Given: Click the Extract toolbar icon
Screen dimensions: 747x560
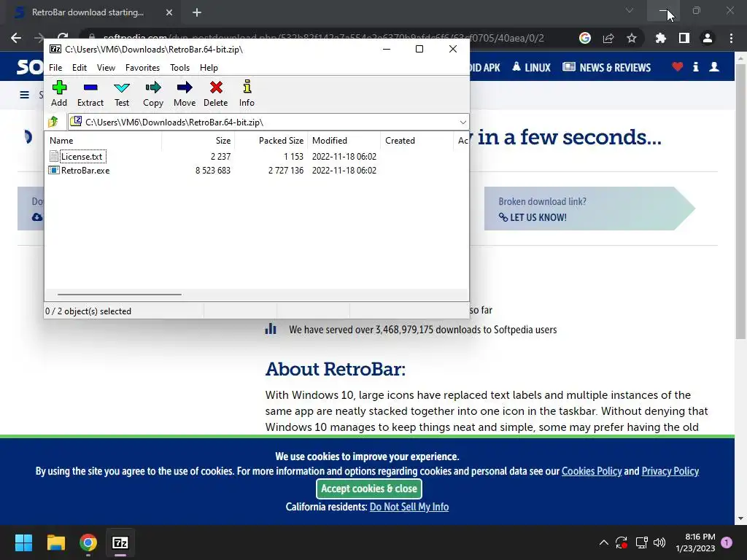Looking at the screenshot, I should [90, 94].
